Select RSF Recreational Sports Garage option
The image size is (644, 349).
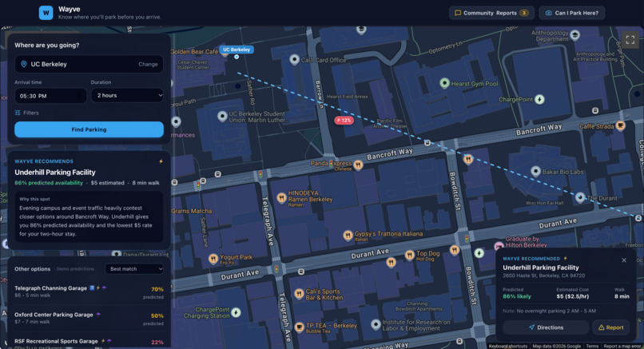point(89,343)
